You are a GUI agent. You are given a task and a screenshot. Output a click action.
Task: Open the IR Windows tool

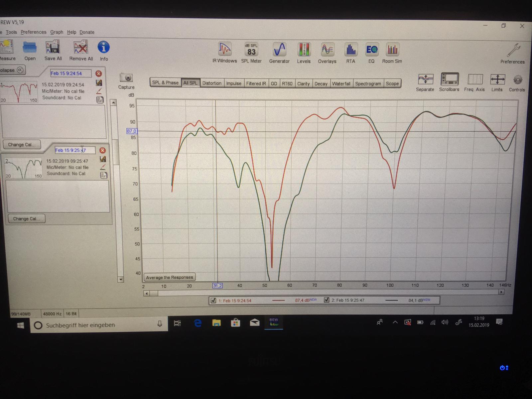pos(225,50)
